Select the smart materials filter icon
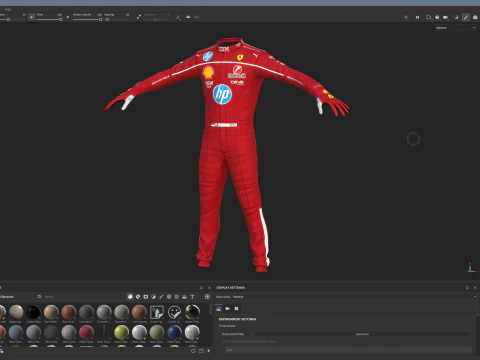The width and height of the screenshot is (480, 360). click(x=138, y=296)
